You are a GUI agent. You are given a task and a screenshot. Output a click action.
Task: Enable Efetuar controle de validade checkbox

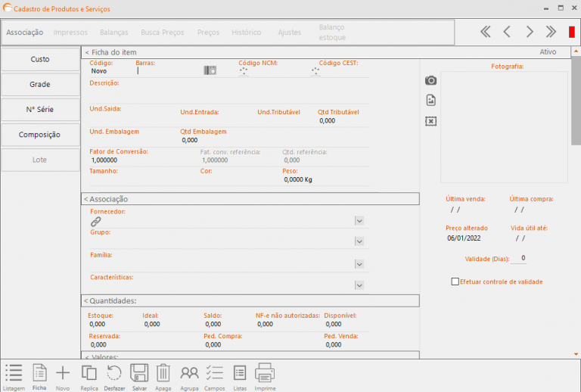click(x=455, y=282)
